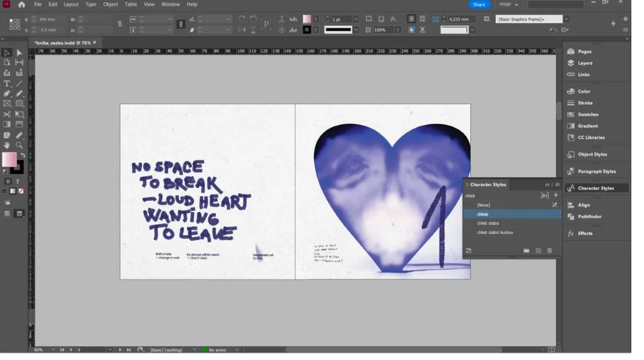
Task: Select the Direct Selection tool
Action: (x=19, y=53)
